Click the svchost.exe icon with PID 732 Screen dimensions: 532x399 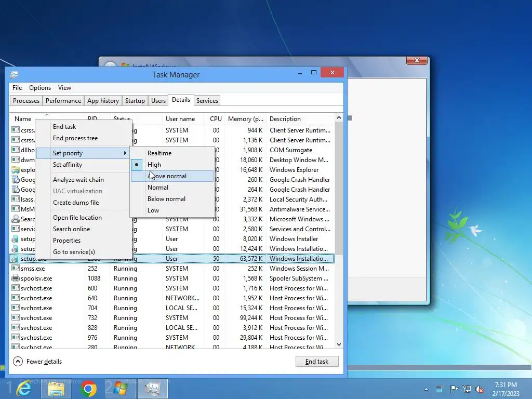pos(15,317)
